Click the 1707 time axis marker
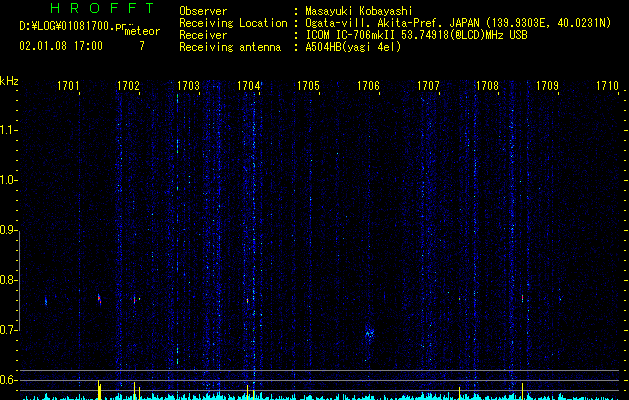The height and width of the screenshot is (400, 629). coord(428,85)
